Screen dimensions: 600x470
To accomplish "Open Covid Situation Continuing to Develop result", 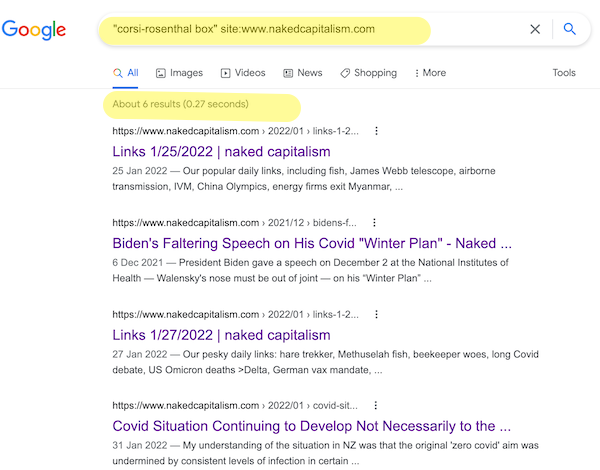I will [311, 426].
